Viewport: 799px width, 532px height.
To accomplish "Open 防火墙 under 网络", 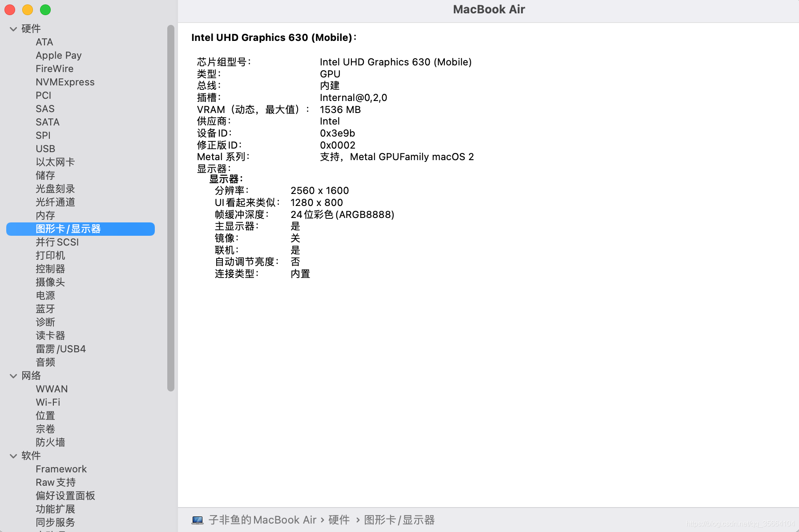I will pyautogui.click(x=50, y=443).
